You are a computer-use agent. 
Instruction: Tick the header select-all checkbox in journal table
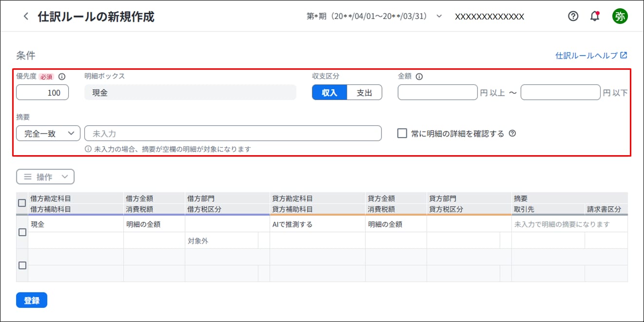pos(22,203)
